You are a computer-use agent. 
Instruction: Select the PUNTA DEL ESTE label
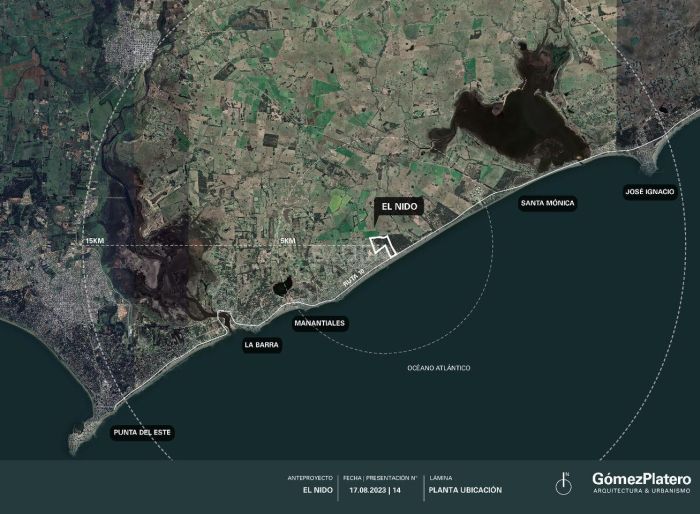click(x=142, y=432)
